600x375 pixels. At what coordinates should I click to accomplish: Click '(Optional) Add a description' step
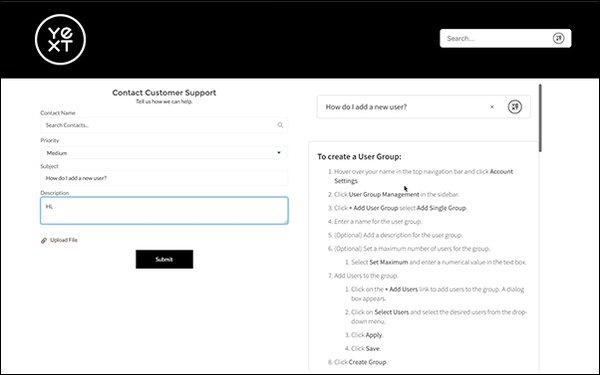398,235
